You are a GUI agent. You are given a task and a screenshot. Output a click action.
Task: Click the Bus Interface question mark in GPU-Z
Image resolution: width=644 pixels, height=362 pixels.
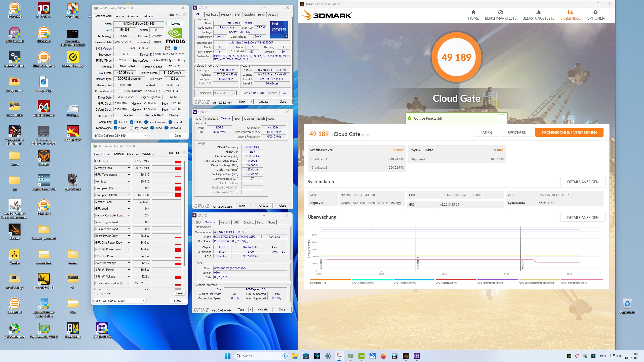[x=184, y=60]
